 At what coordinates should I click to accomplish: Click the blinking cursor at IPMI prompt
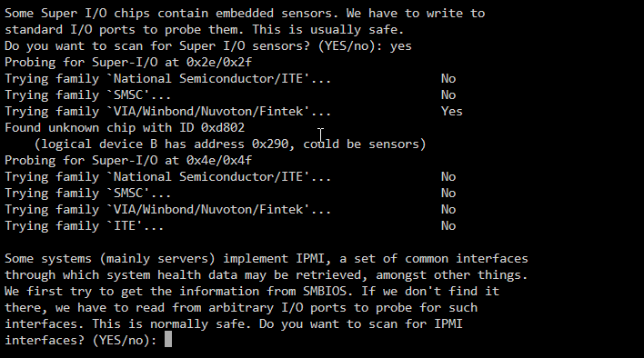(168, 340)
